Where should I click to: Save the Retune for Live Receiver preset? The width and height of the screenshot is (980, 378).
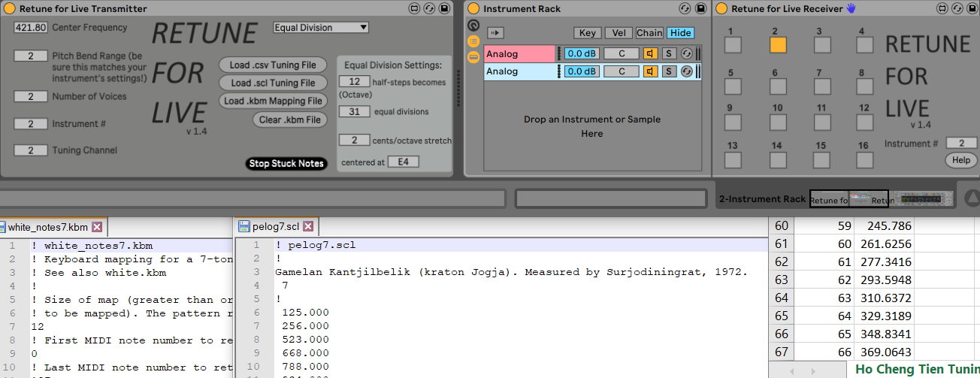(969, 9)
